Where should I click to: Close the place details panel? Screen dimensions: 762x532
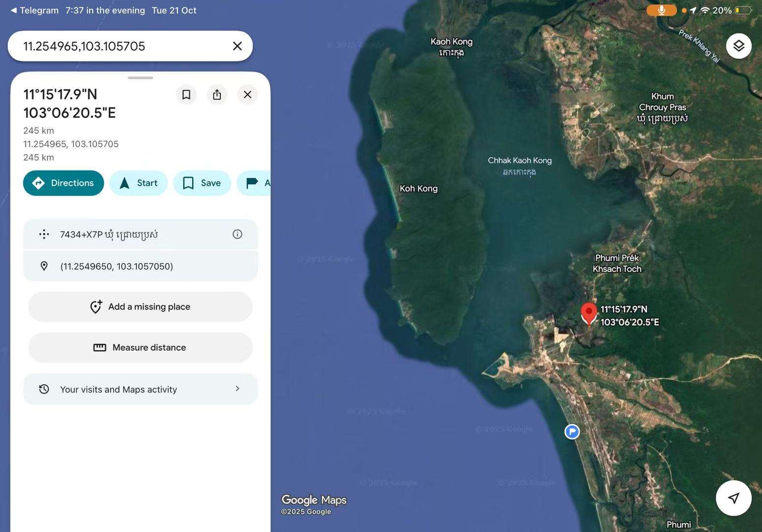pos(247,95)
